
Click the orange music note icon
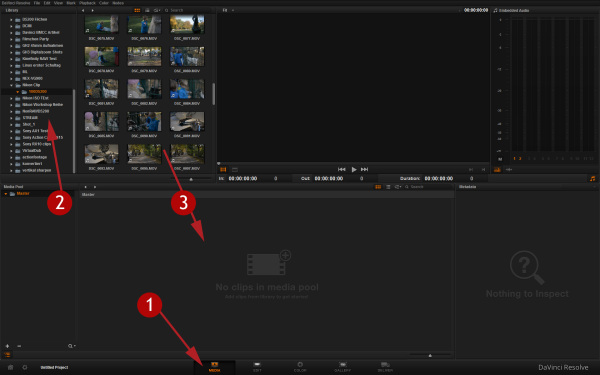[x=592, y=179]
